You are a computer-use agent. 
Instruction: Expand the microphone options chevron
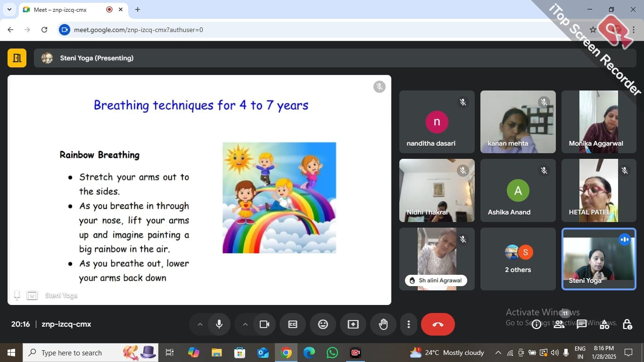199,324
